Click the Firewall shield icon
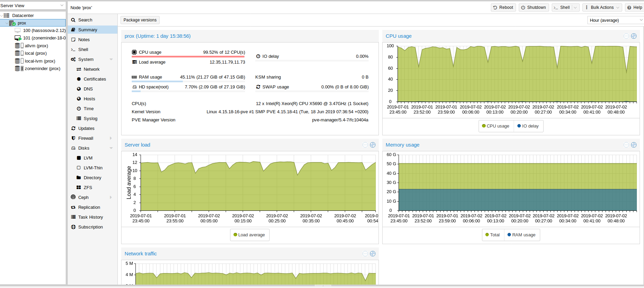Viewport: 644px width, 288px height. click(73, 138)
